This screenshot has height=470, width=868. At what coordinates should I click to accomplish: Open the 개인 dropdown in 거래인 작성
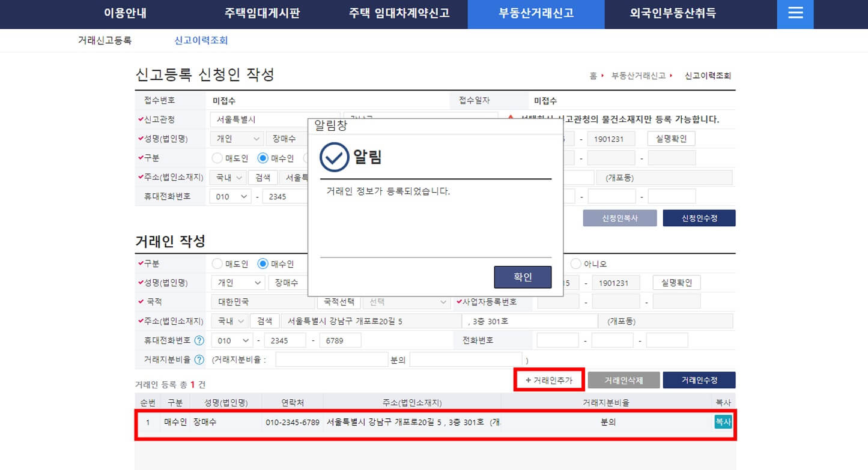point(238,282)
